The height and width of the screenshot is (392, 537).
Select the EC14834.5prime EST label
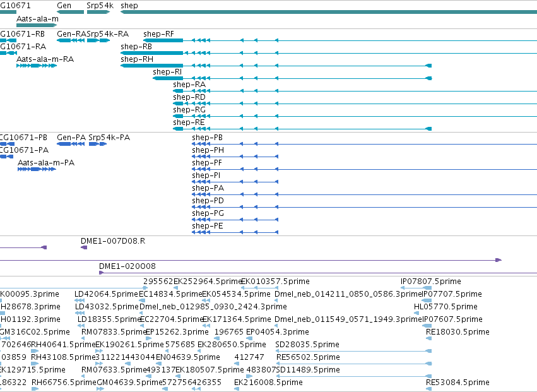(170, 294)
